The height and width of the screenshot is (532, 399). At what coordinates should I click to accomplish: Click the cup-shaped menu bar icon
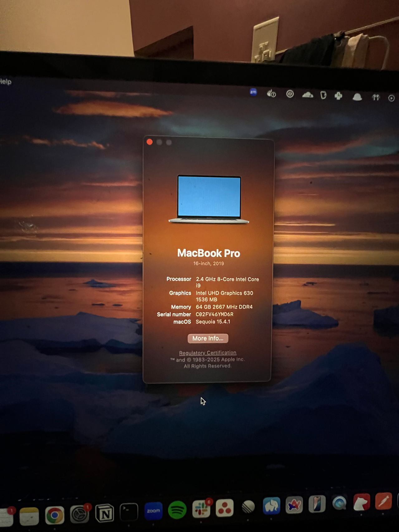(323, 95)
